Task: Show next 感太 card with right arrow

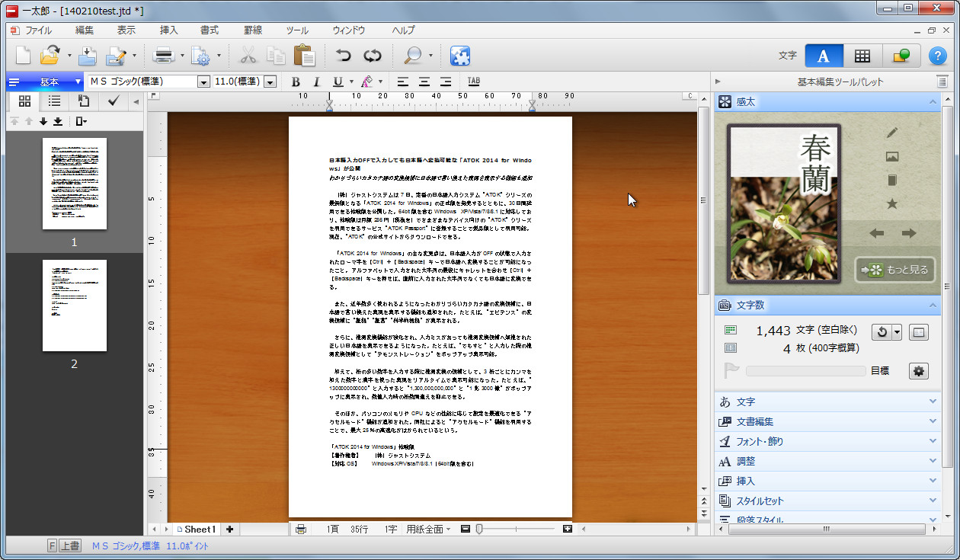Action: point(908,233)
